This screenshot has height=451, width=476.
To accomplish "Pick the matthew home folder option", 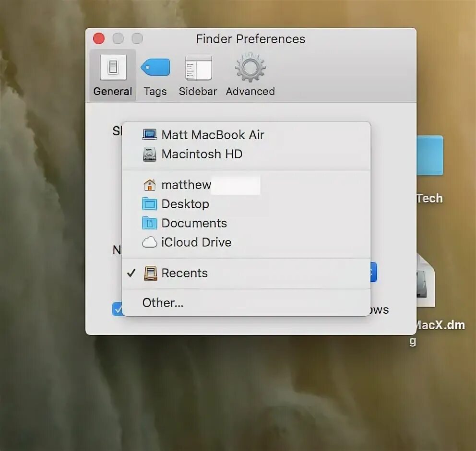I will pyautogui.click(x=246, y=185).
